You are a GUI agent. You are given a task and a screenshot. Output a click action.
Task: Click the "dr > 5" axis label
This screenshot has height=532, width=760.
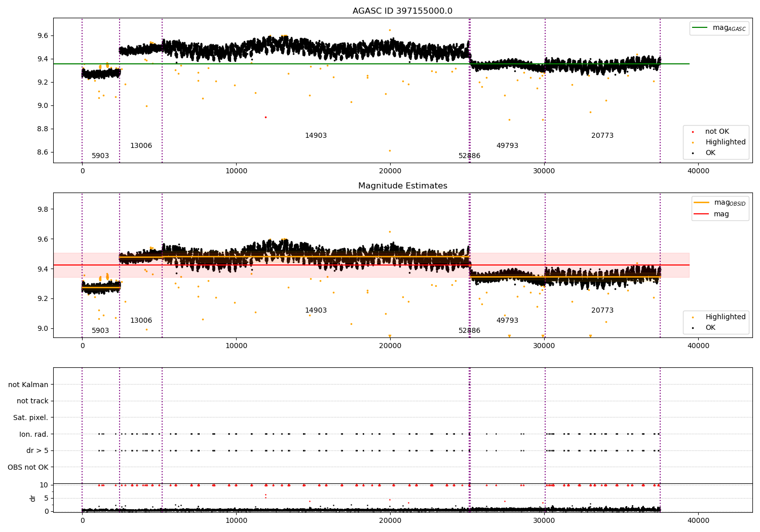(x=37, y=450)
